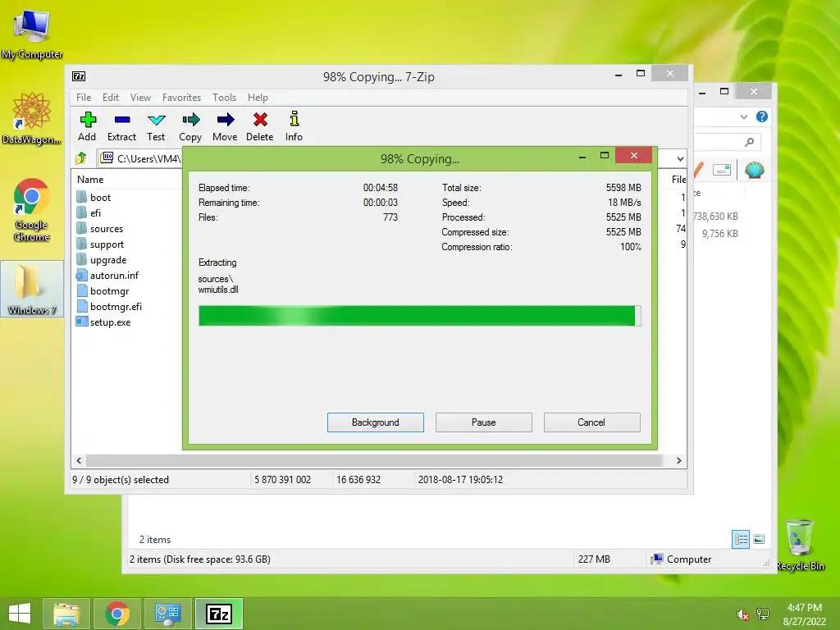Image resolution: width=840 pixels, height=630 pixels.
Task: Click the Move toolbar icon
Action: pyautogui.click(x=225, y=126)
